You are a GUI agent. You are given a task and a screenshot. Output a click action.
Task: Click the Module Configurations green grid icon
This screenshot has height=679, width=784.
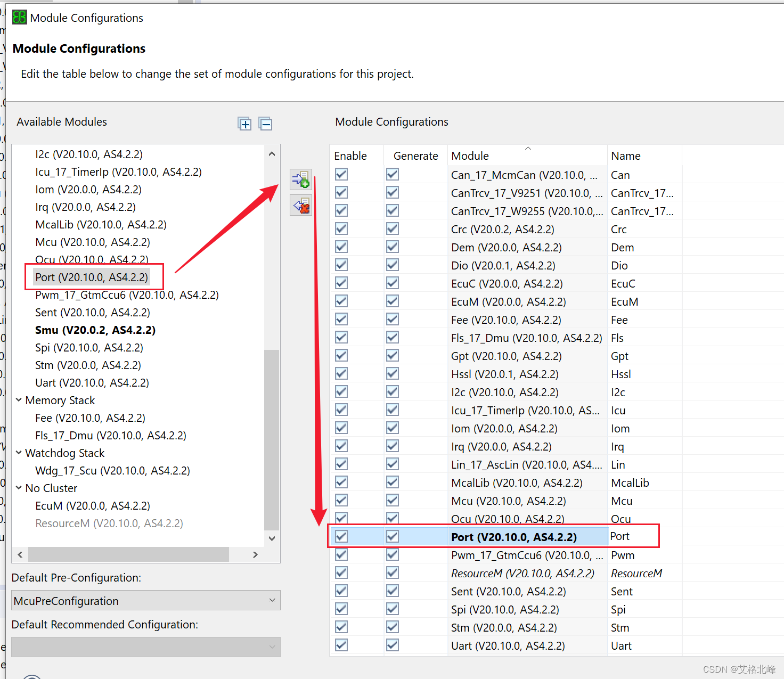pyautogui.click(x=19, y=17)
